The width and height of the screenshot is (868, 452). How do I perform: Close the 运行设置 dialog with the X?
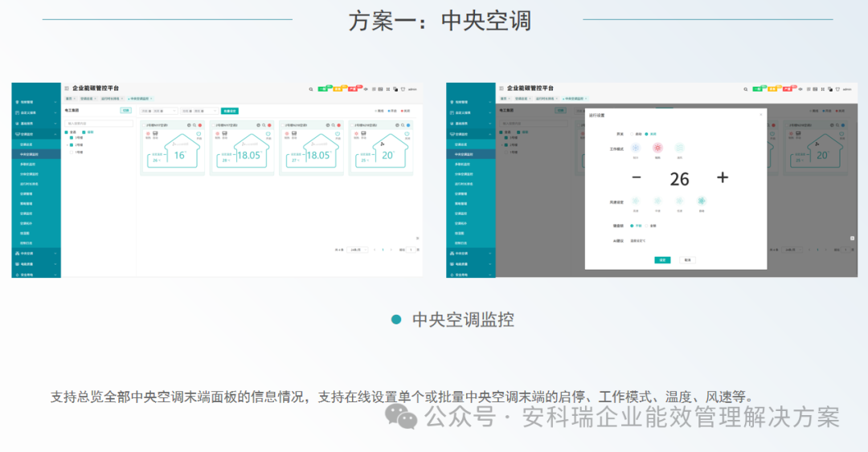(760, 115)
